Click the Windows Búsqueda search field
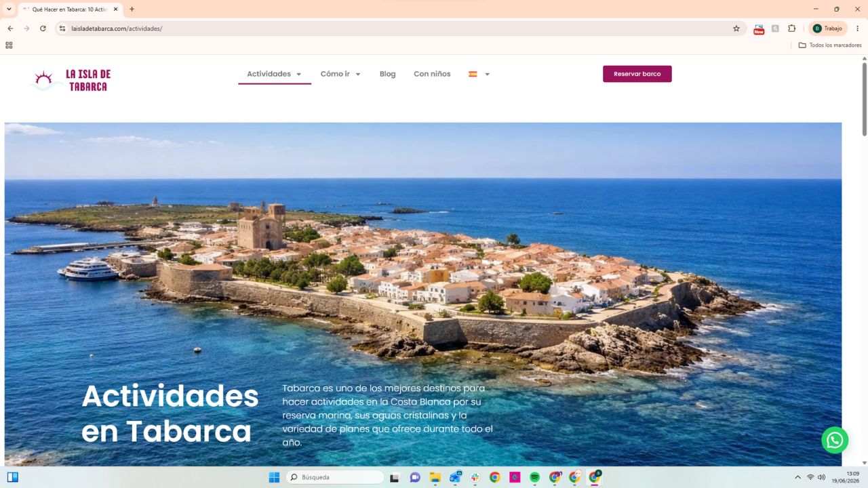This screenshot has height=488, width=868. pyautogui.click(x=335, y=477)
